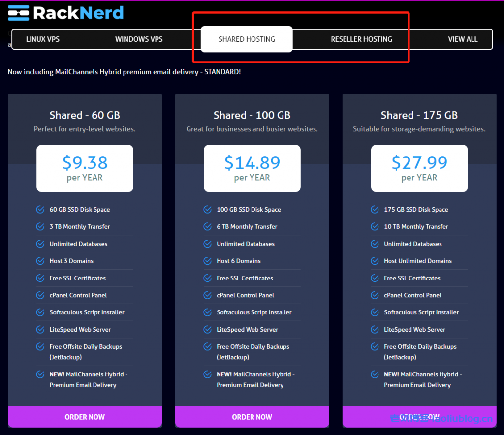
Task: Click the RackNerd logo icon
Action: click(18, 13)
